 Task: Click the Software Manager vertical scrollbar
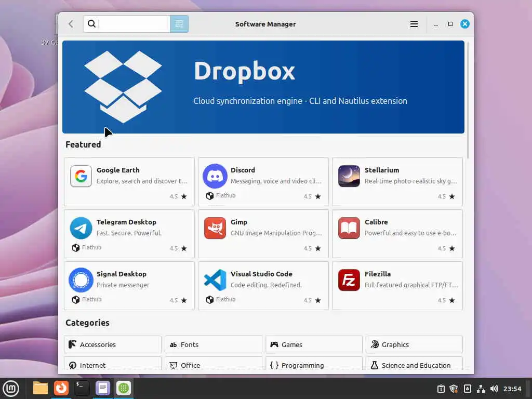pos(468,100)
